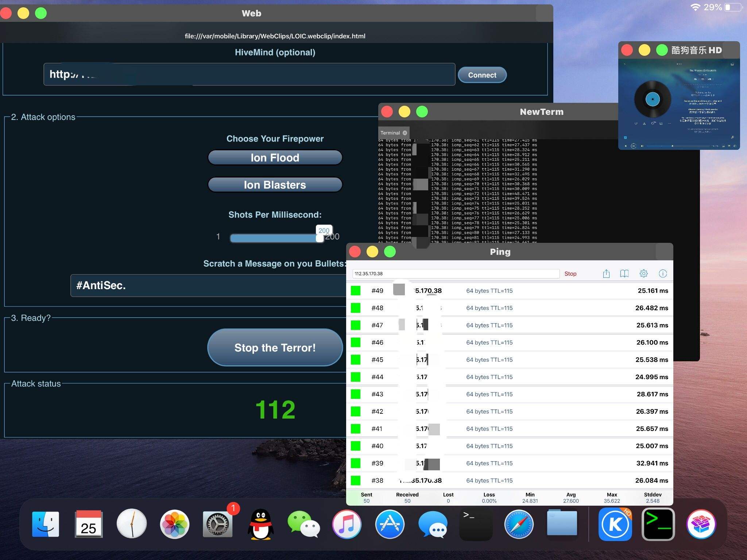Click the Stddev 2.548 statistic
Image resolution: width=747 pixels, height=560 pixels.
(653, 498)
